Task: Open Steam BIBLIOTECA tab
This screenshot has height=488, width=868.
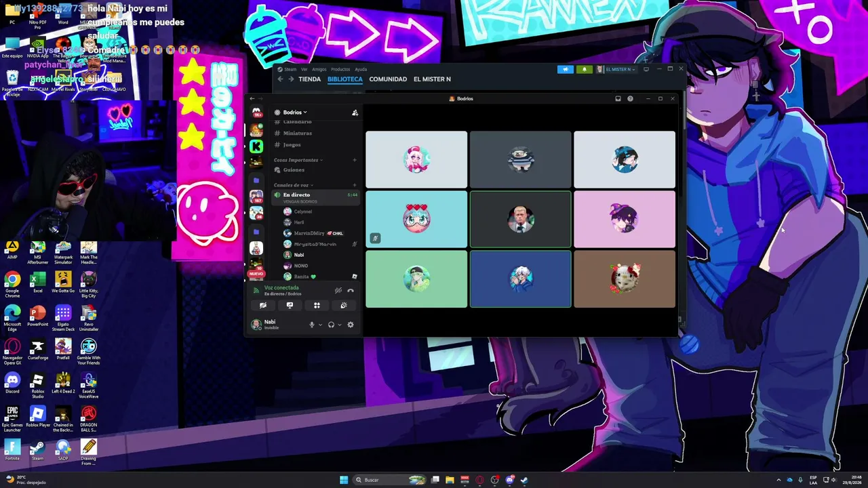Action: tap(345, 79)
